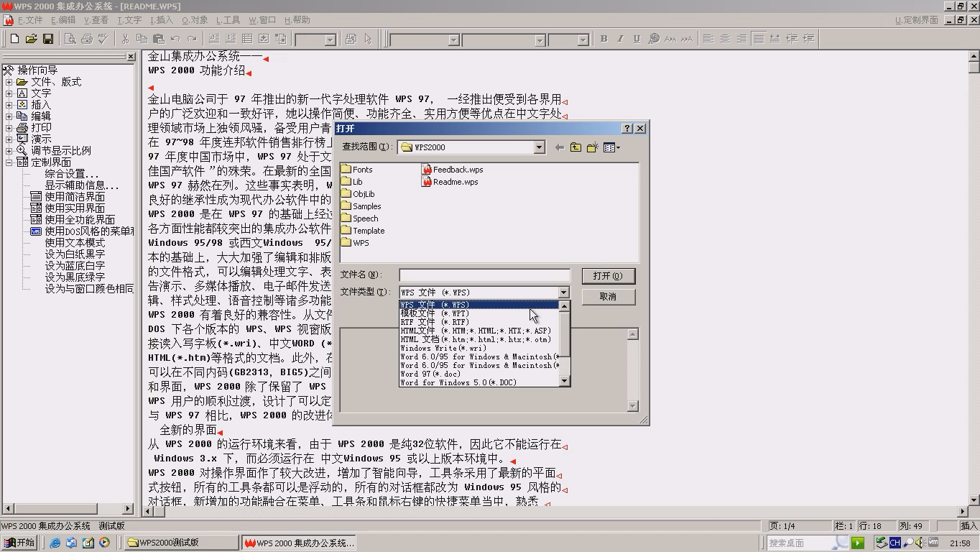Select Word 97(*.doc) file type
Screen dimensions: 980x552
tap(479, 374)
